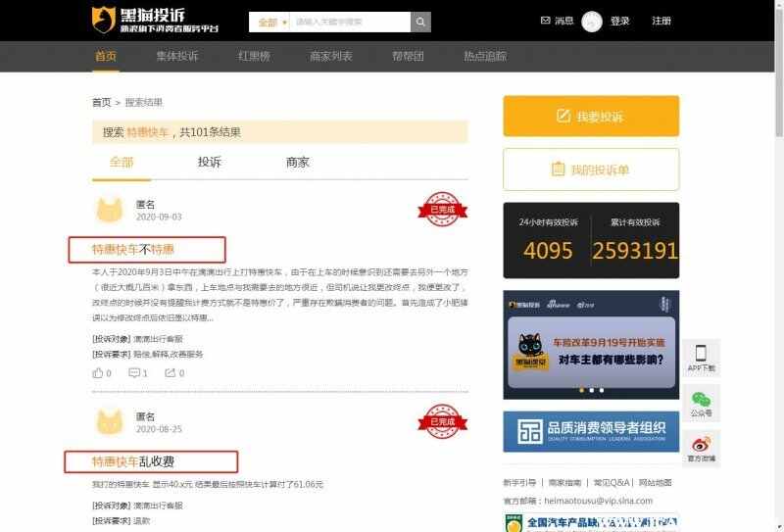Click the cat avatar of 2020-09-03 post
Image resolution: width=784 pixels, height=532 pixels.
pos(109,210)
